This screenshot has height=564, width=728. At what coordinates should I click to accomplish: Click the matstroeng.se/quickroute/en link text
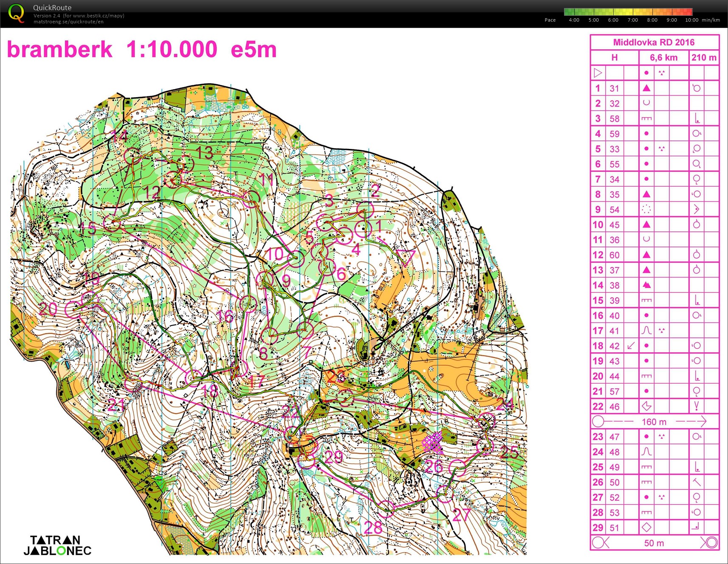tap(68, 22)
